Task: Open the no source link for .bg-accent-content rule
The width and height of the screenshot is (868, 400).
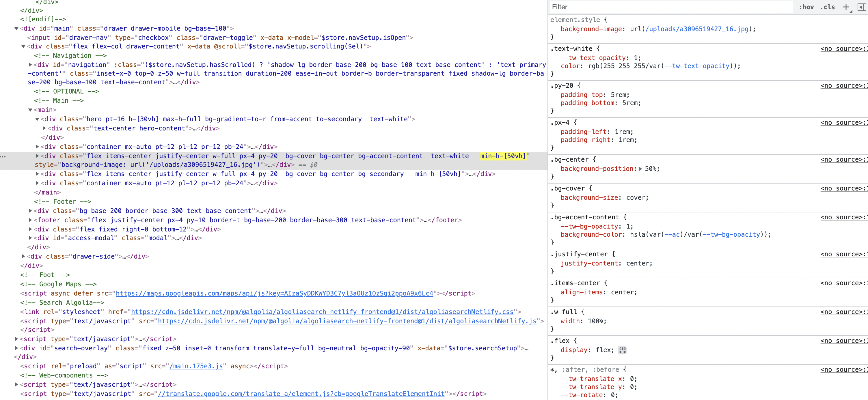Action: click(x=844, y=218)
